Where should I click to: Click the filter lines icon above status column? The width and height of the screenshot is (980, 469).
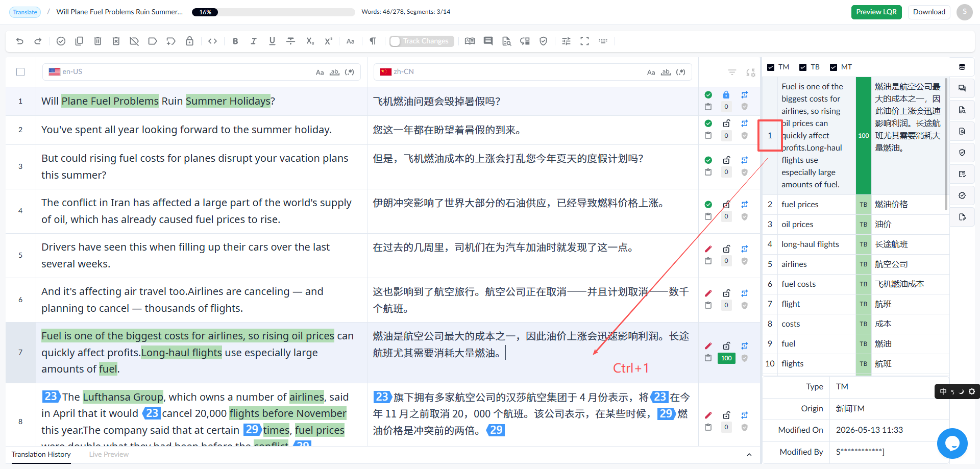point(732,72)
